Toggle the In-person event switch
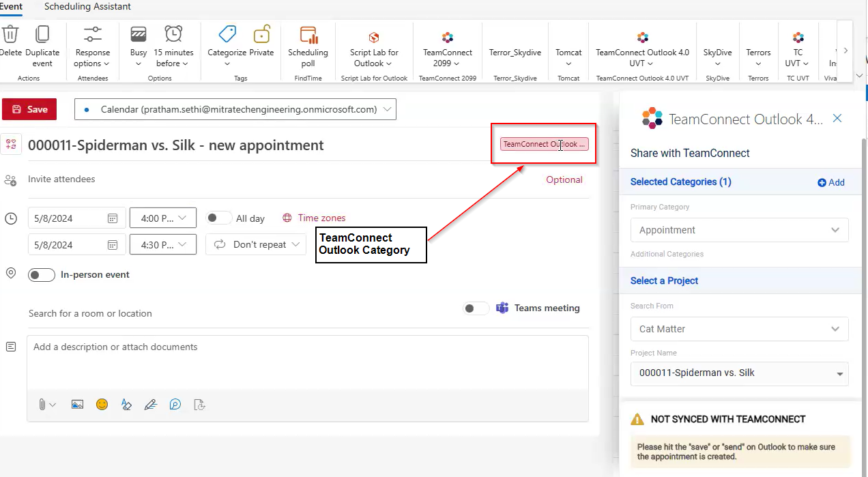The width and height of the screenshot is (868, 477). 41,275
